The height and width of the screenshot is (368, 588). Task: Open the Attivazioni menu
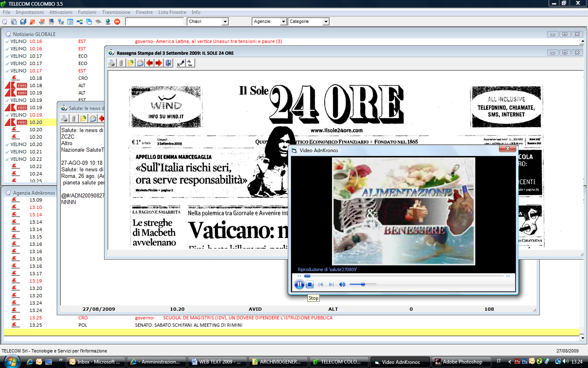coord(61,12)
